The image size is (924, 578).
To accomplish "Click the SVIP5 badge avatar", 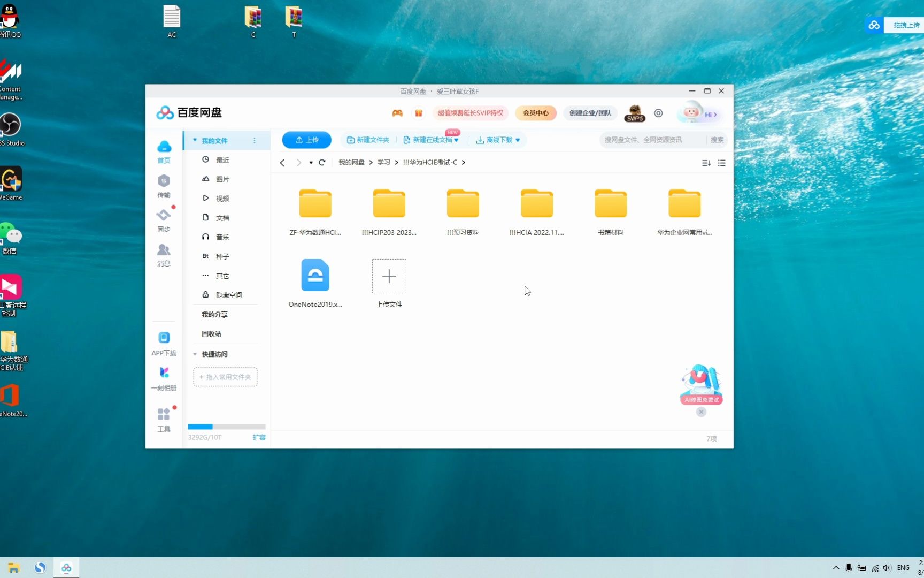I will click(635, 113).
